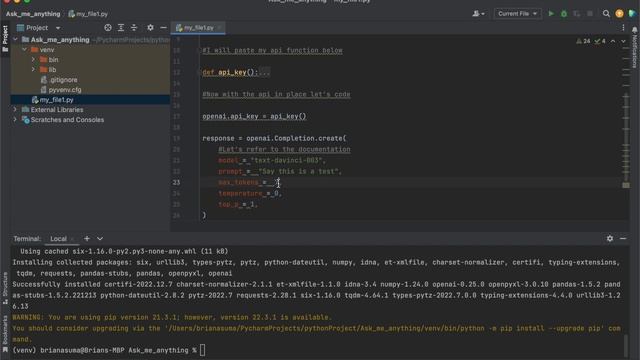Expand the bin folder
640x360 pixels.
point(33,60)
